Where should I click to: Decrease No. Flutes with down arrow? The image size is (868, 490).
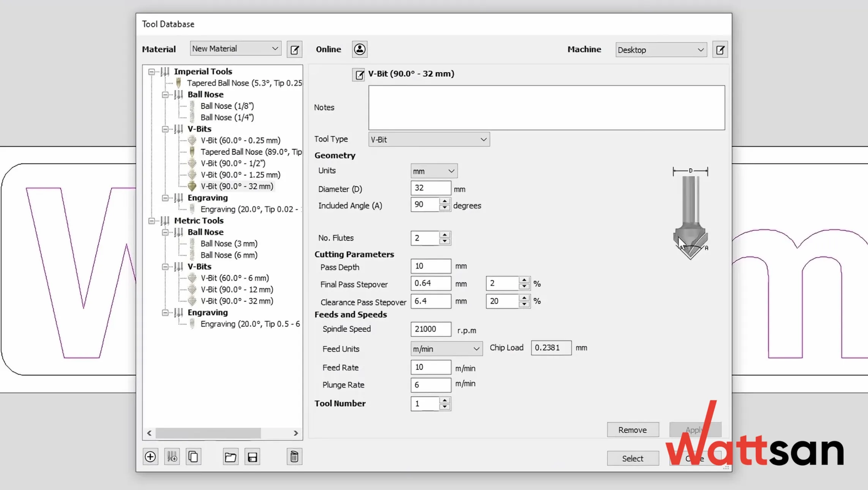pos(445,242)
